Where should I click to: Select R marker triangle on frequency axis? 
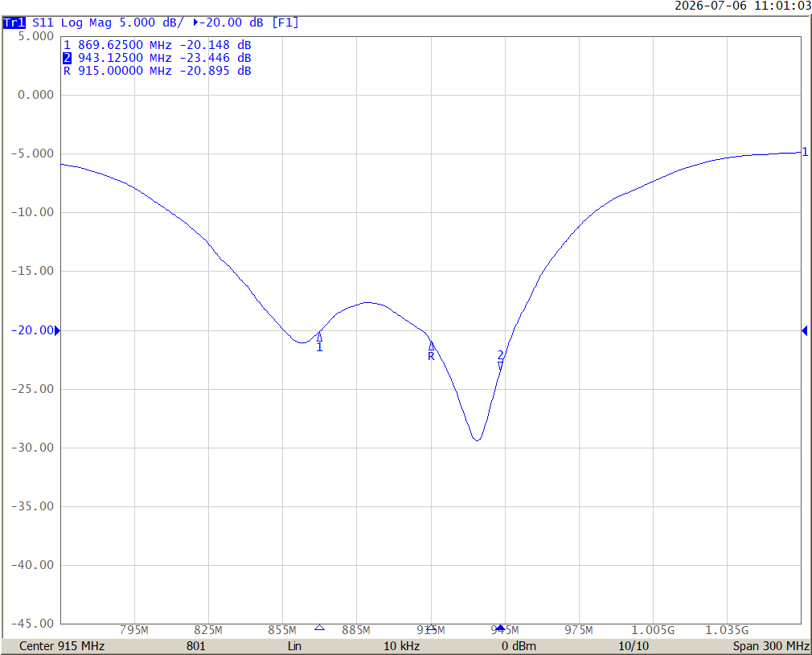point(432,628)
